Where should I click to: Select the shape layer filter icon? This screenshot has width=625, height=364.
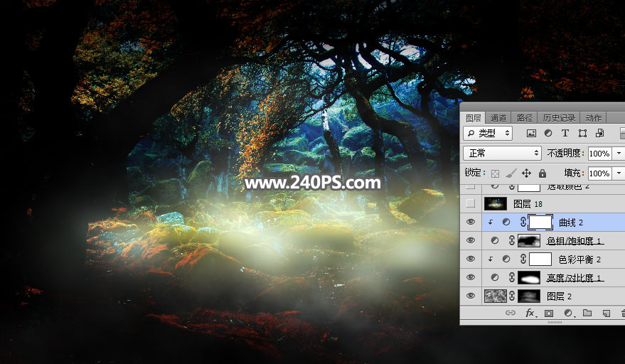582,133
